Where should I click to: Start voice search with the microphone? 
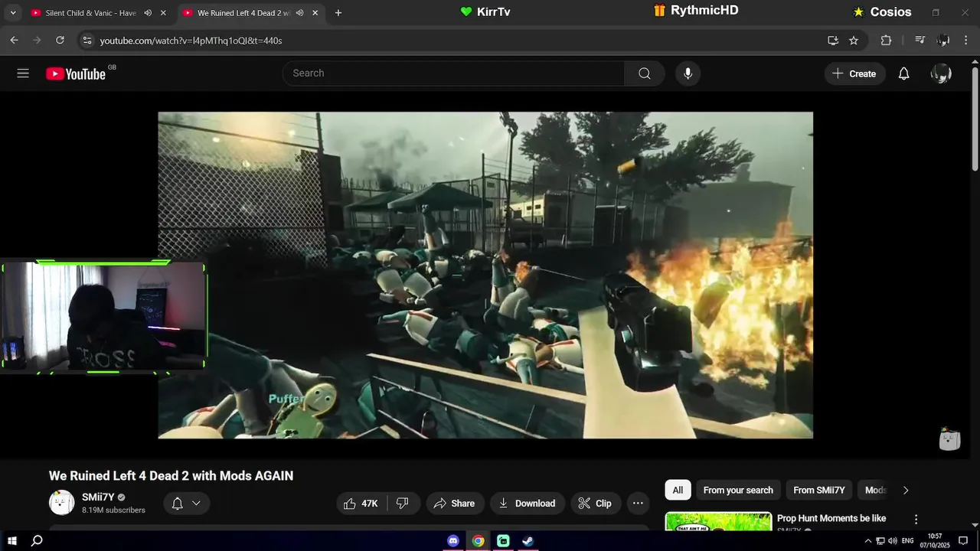click(x=688, y=73)
